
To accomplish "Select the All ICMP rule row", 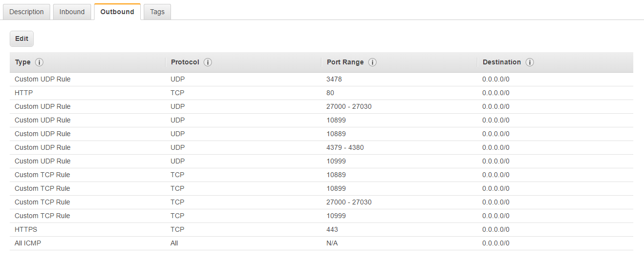I will point(28,243).
